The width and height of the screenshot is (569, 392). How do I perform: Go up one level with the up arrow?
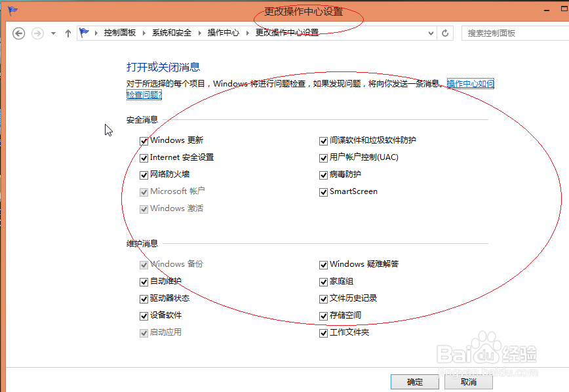click(68, 33)
